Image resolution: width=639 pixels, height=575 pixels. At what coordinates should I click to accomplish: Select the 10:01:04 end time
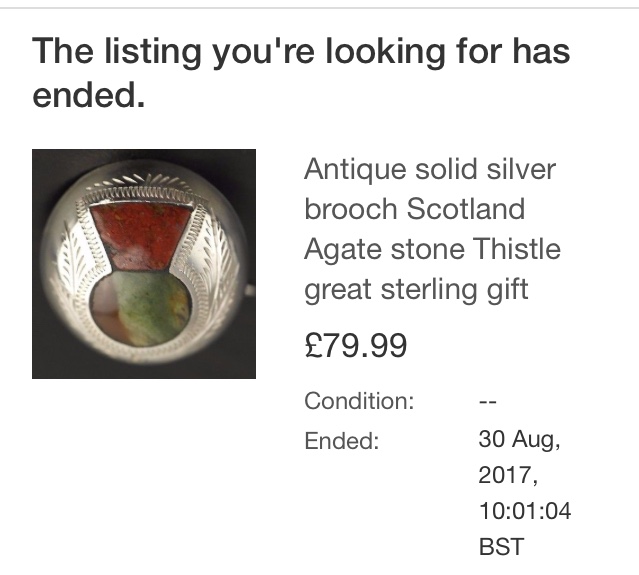click(x=525, y=511)
